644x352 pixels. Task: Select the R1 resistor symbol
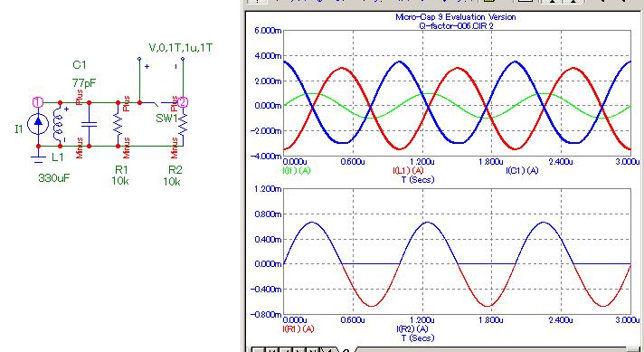click(118, 124)
